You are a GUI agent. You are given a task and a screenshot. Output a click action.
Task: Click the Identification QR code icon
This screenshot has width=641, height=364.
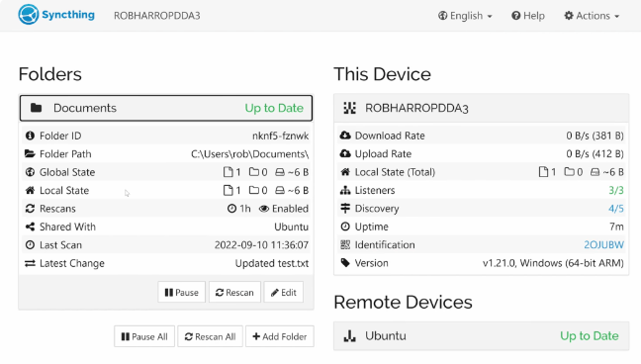[x=345, y=244]
